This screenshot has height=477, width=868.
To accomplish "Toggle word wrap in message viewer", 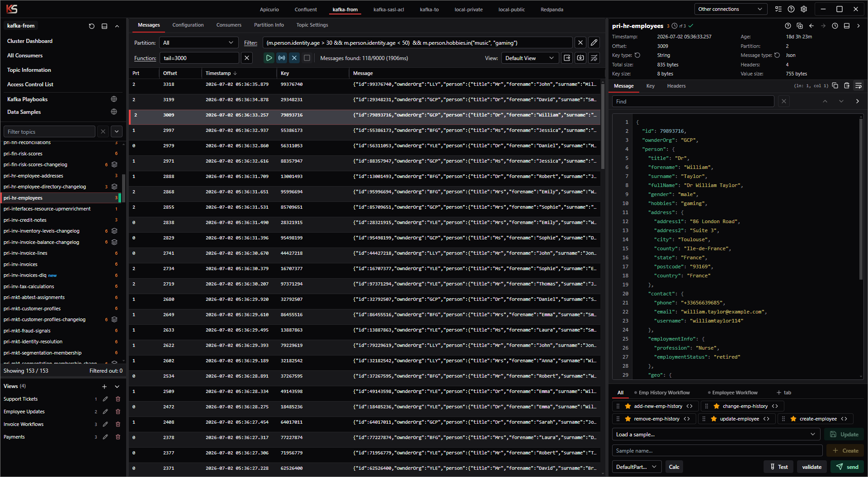I will [859, 85].
